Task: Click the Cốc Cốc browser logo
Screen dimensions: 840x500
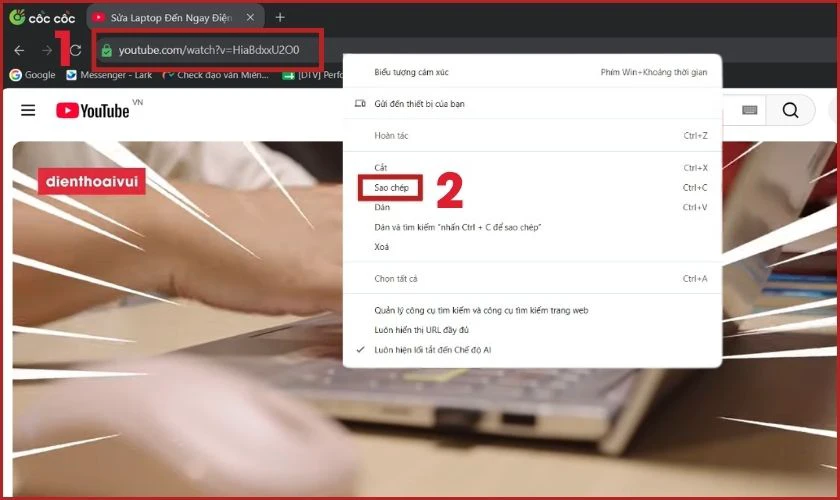Action: 42,17
